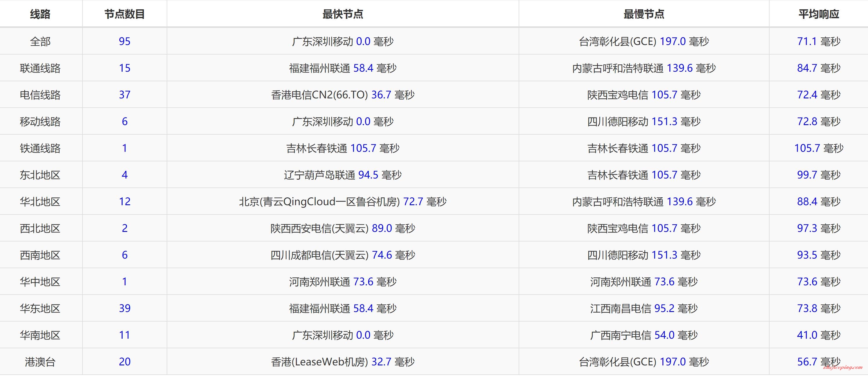Select the 移动线路 row label
Screen dimensions: 868x377
40,122
